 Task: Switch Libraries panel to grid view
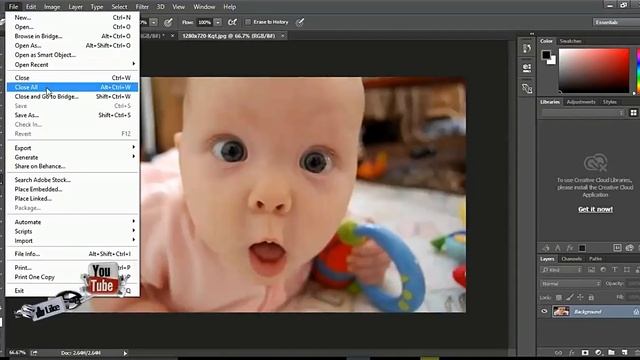click(633, 113)
